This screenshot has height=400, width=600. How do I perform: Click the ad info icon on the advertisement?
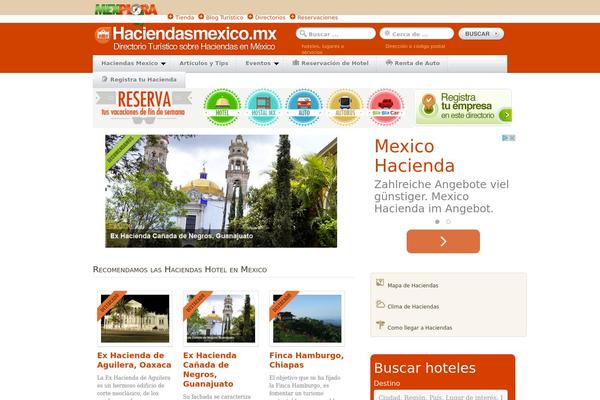[x=505, y=138]
